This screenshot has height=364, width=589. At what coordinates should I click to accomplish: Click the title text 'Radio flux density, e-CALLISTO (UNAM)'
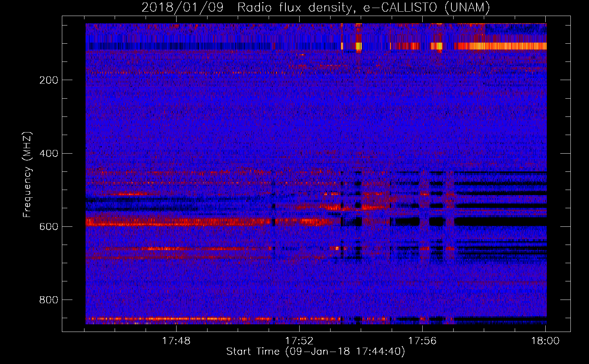364,7
